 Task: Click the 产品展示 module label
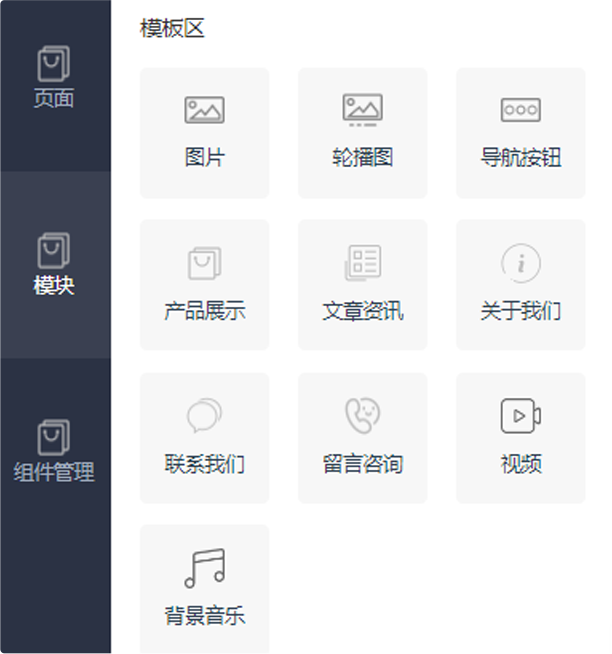tap(204, 311)
